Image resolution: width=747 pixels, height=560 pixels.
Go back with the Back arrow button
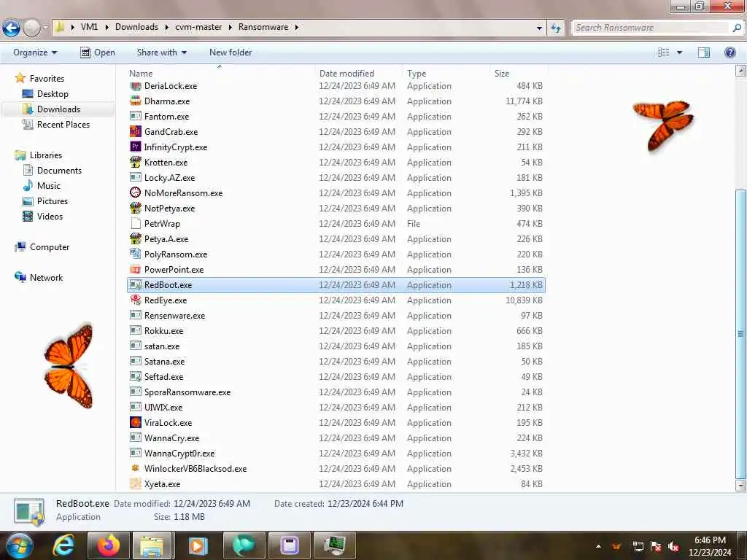12,28
